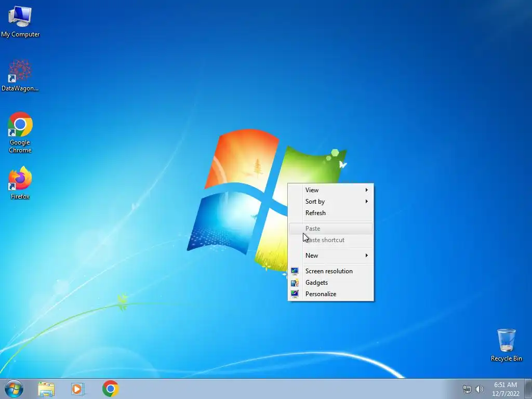The width and height of the screenshot is (532, 399).
Task: Open Windows Explorer from the taskbar
Action: [46, 389]
